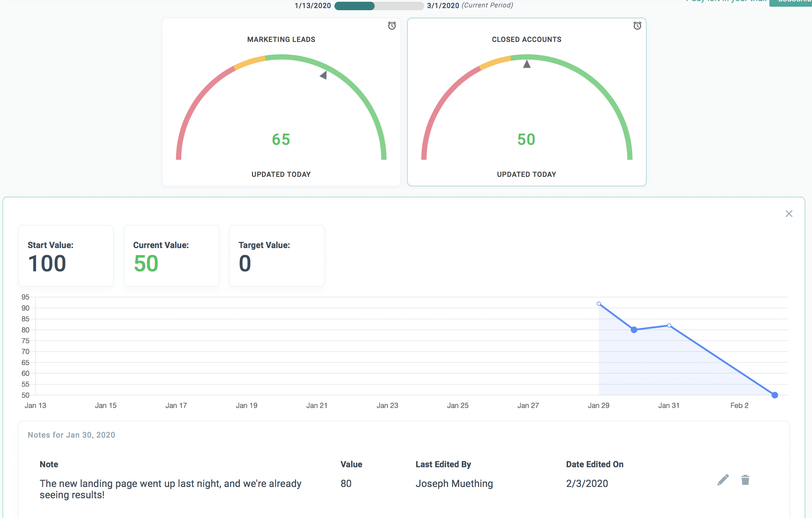
Task: Click the alarm clock icon on Marketing Leads card
Action: [x=392, y=26]
